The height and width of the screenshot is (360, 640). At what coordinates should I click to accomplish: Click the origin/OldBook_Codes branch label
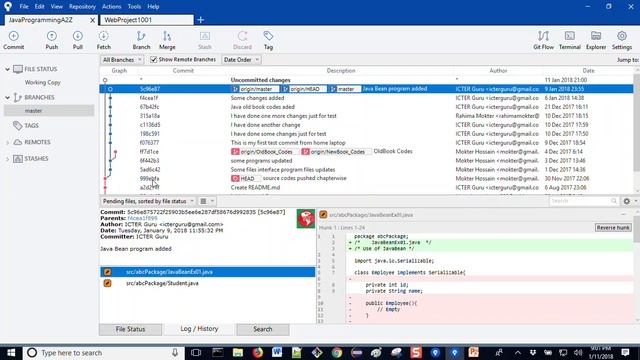266,152
